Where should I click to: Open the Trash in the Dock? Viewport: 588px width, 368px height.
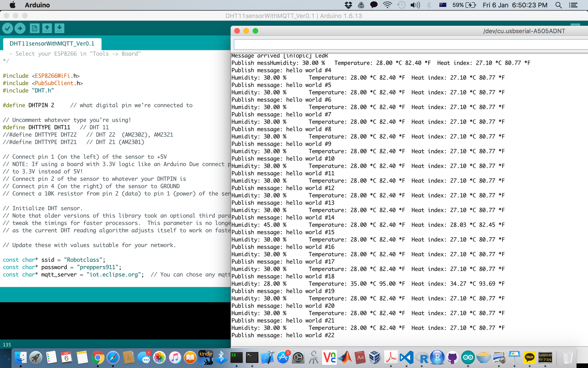568,358
